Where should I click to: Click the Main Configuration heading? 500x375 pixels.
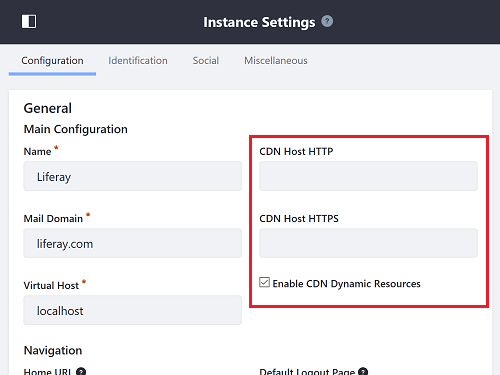coord(76,129)
